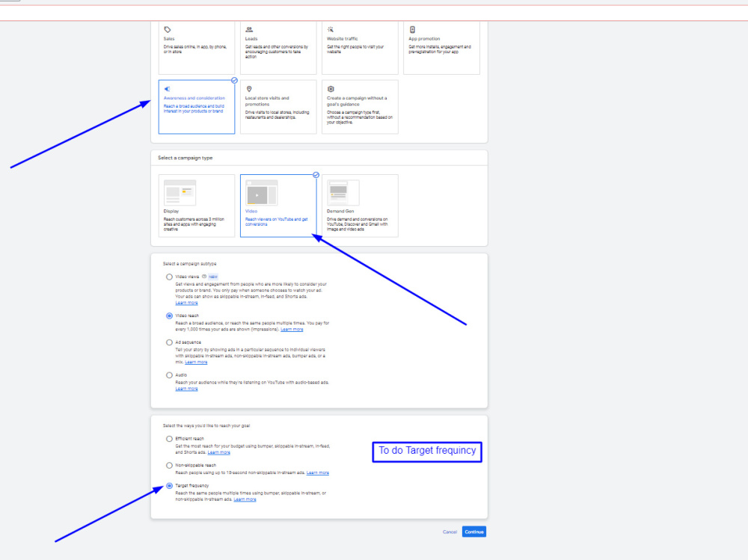Open Learn more link for Non-skippable reach
This screenshot has width=748, height=560.
318,473
